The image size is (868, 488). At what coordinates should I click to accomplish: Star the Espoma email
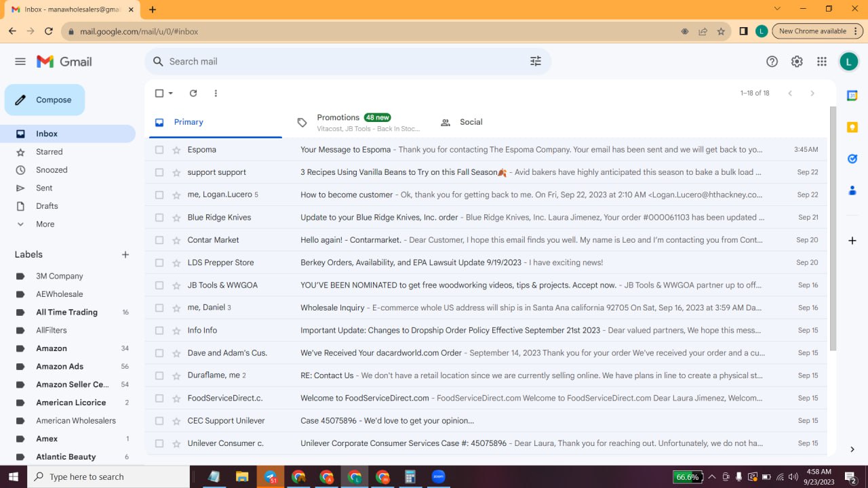coord(176,150)
